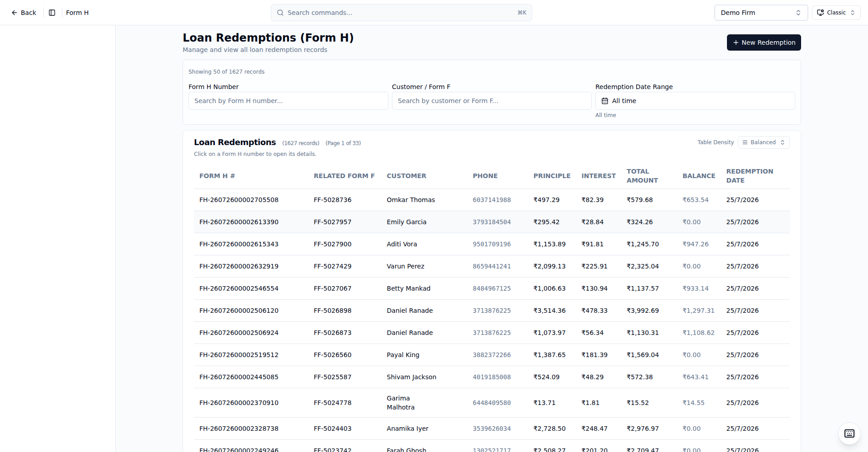Open record FH-26072600002705508
This screenshot has width=868, height=452.
coord(239,200)
